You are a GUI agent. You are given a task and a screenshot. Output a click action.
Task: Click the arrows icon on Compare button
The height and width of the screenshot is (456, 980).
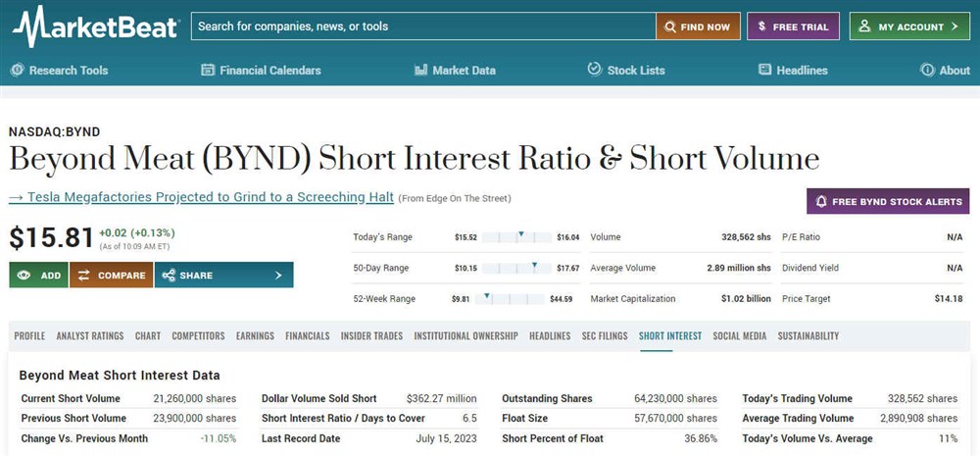click(83, 276)
